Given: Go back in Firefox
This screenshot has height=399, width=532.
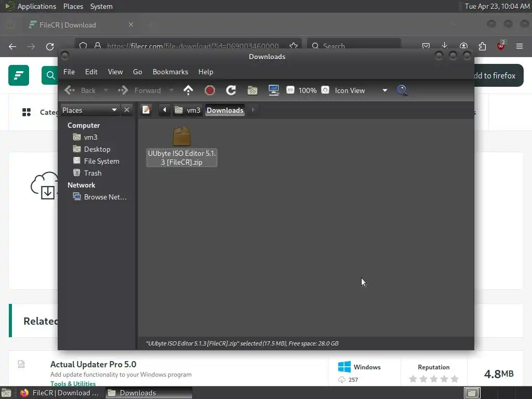Looking at the screenshot, I should (x=12, y=46).
